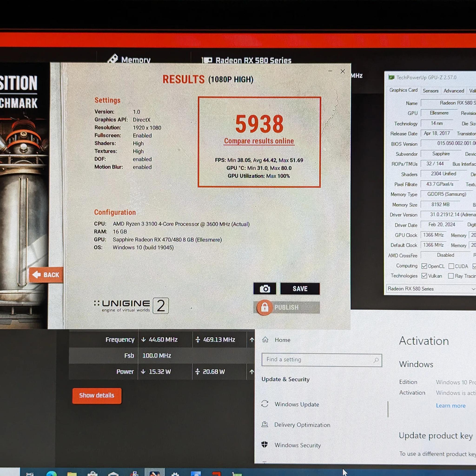
Task: Open the Compare results online link
Action: click(x=259, y=141)
